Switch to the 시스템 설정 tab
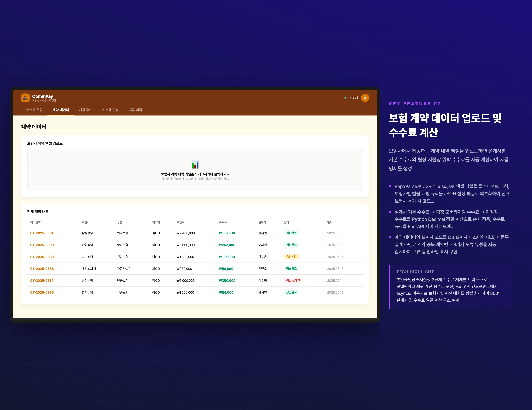The height and width of the screenshot is (410, 532). [x=110, y=110]
